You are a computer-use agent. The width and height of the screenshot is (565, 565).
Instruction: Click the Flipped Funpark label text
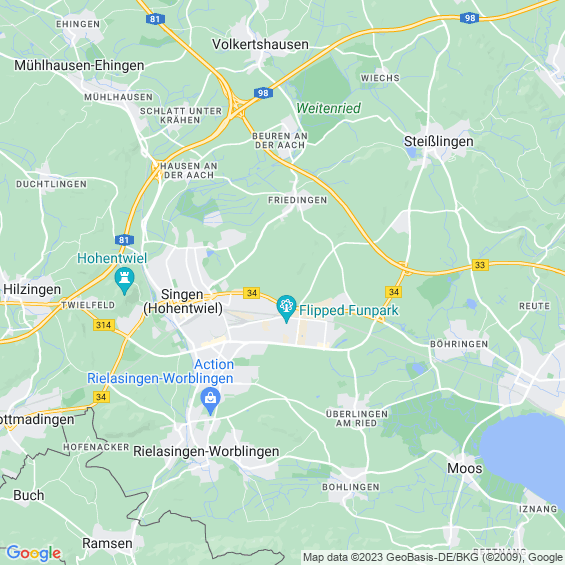349,310
